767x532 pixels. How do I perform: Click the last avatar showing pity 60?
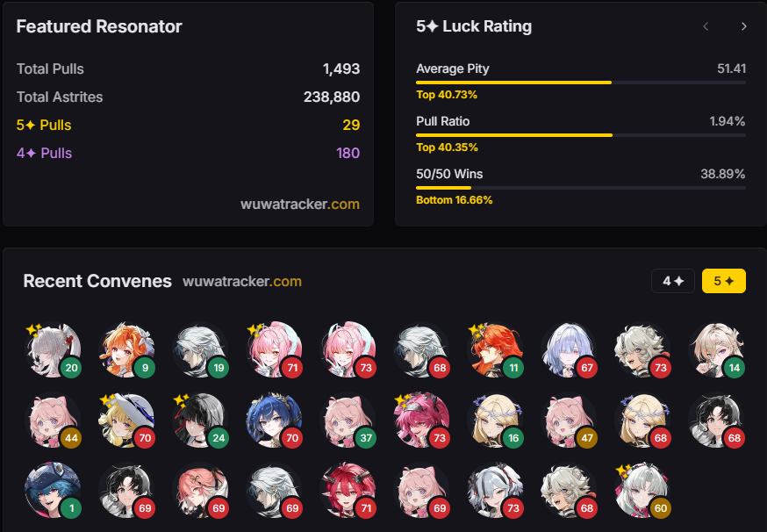(x=642, y=491)
